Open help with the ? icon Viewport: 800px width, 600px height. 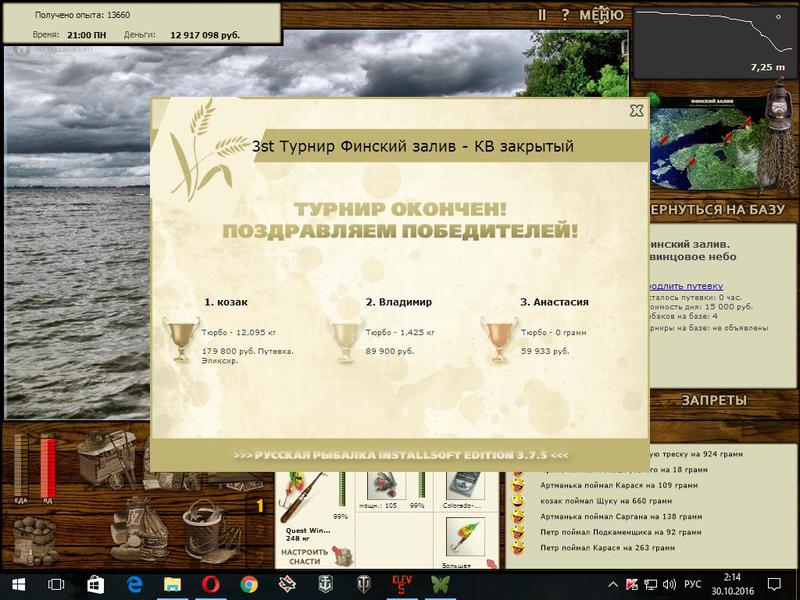coord(565,15)
